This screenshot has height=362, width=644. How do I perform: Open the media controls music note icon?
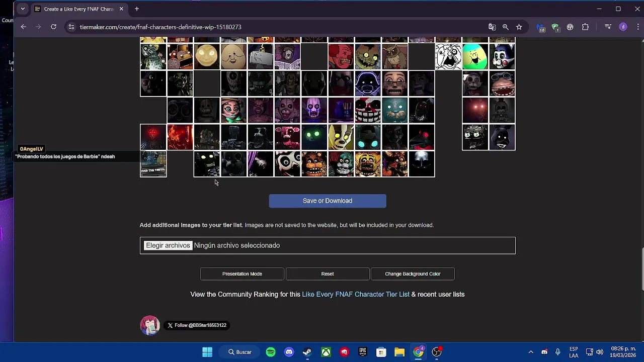tap(608, 27)
